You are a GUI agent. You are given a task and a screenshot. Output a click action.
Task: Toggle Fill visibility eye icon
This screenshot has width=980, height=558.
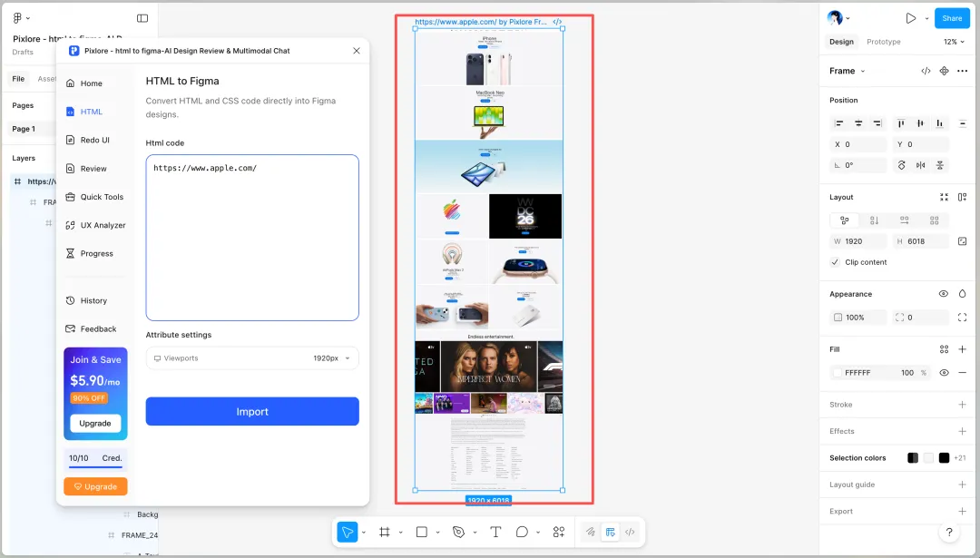pos(944,372)
